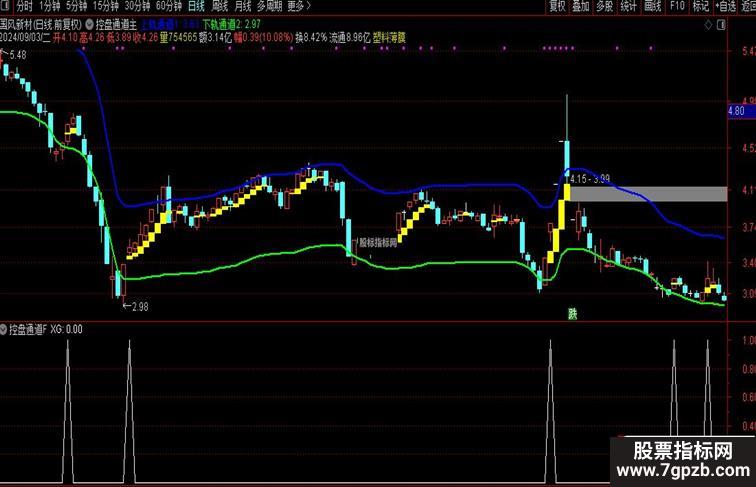Toggle the side panel icon near the price axis

[x=721, y=25]
